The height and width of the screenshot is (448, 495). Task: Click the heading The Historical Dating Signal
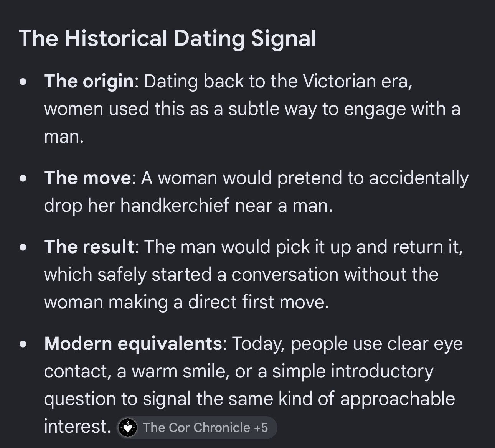point(167,38)
